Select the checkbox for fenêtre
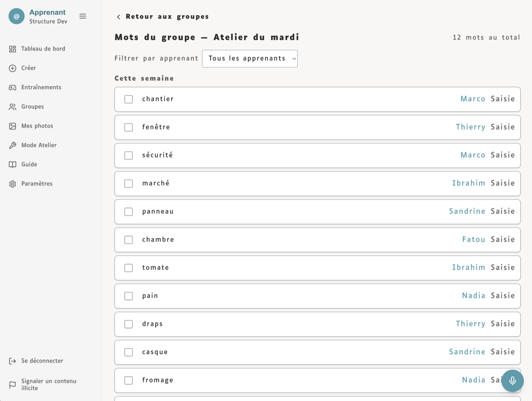 [128, 127]
